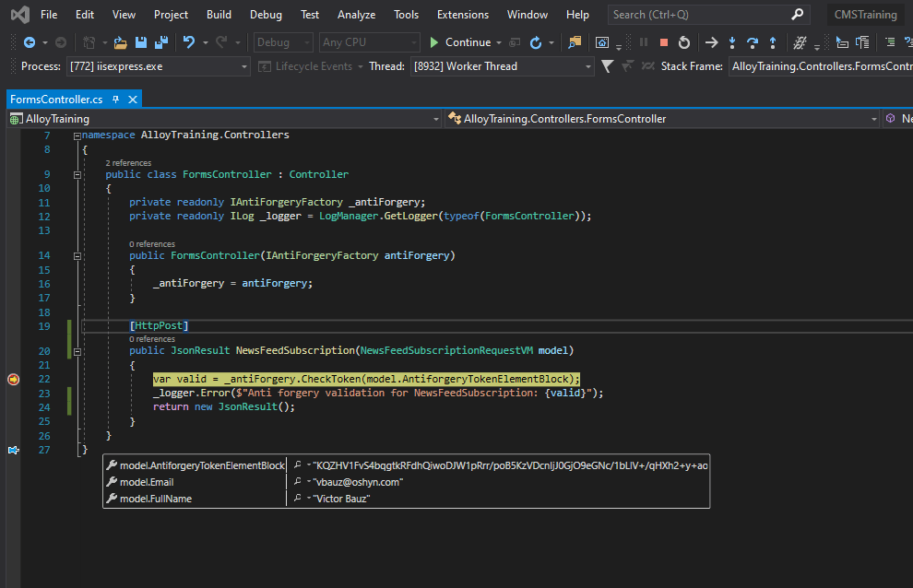Click the magnifier next to the model.FullName value
The image size is (913, 588).
tap(298, 499)
